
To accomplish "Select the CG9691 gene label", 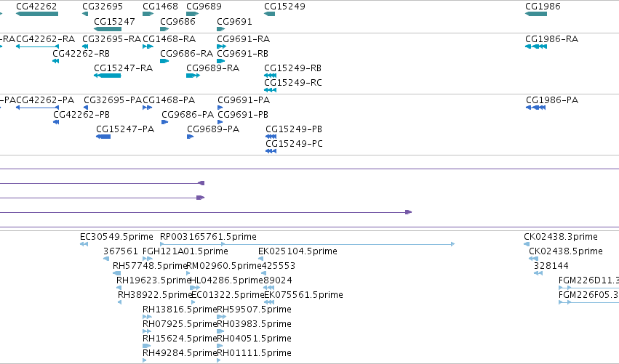I will click(234, 21).
